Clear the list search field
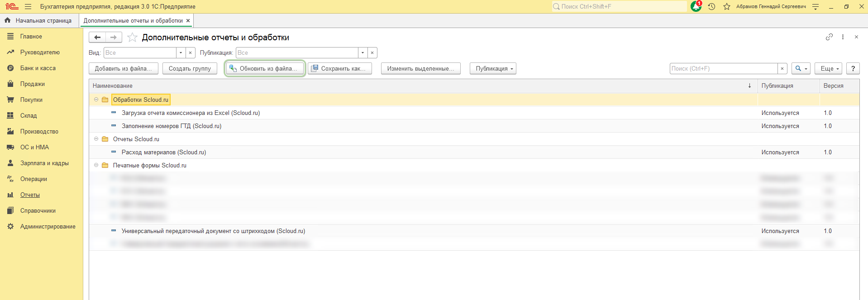 pos(782,69)
